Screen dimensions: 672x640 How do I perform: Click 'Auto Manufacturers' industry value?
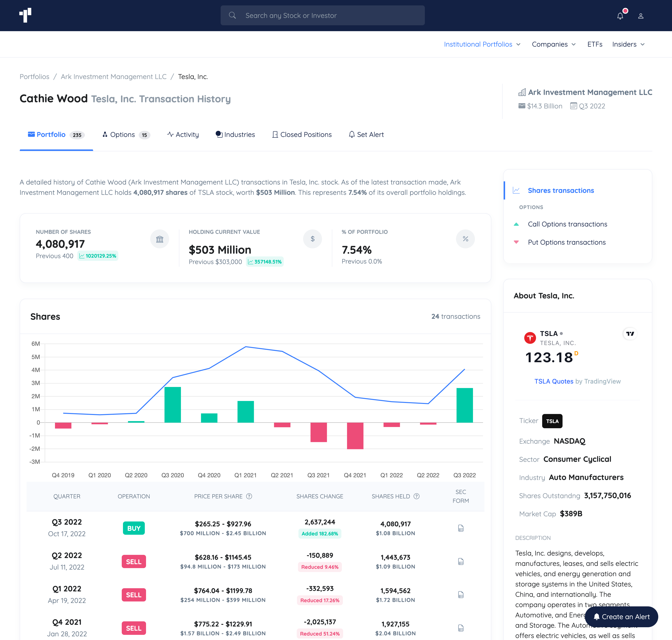coord(586,478)
